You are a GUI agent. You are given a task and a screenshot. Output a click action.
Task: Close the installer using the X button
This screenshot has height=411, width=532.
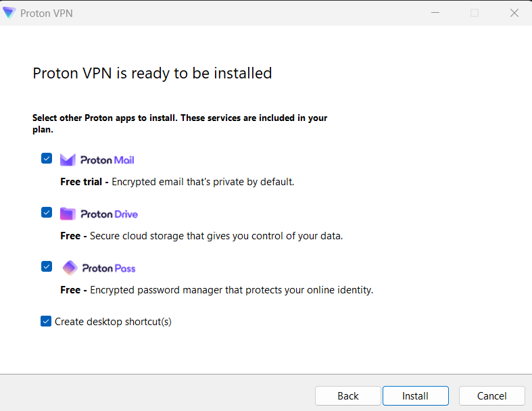click(512, 13)
